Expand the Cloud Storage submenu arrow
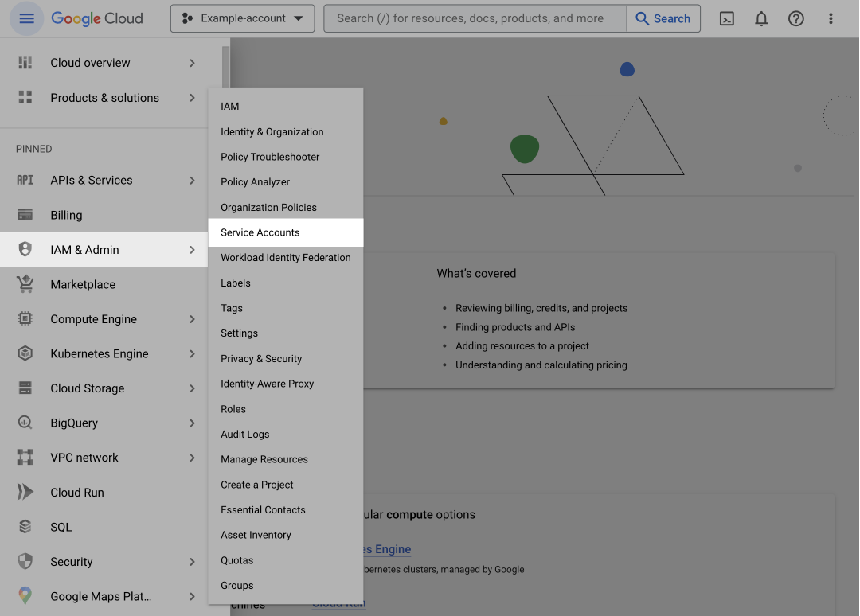Viewport: 860px width, 616px height. [192, 388]
